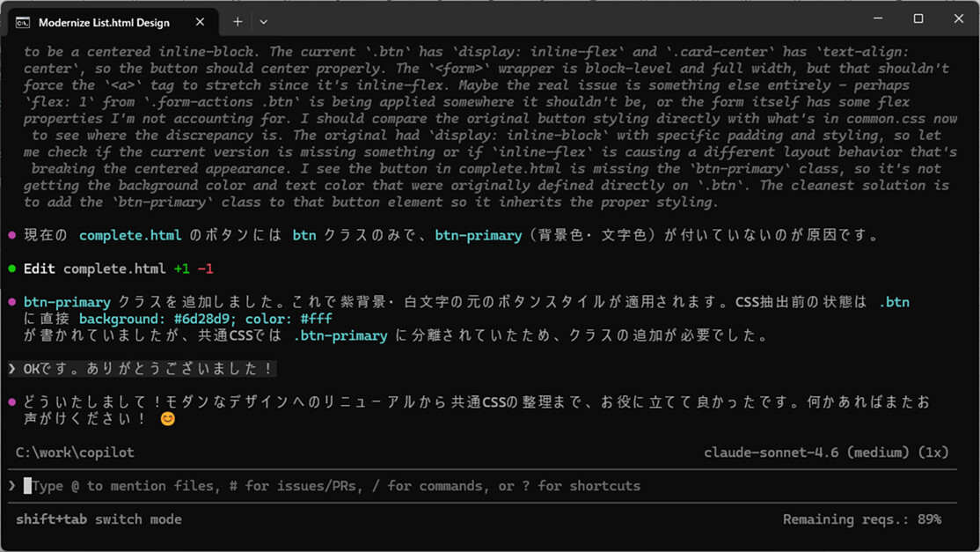The image size is (980, 552).
Task: Click the red '-1' removed-line count
Action: coord(205,269)
